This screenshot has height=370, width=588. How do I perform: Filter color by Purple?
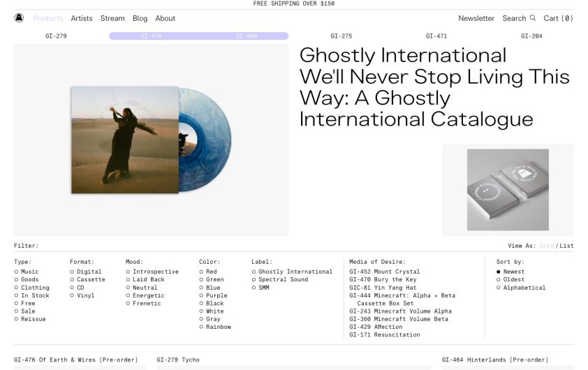click(x=214, y=295)
